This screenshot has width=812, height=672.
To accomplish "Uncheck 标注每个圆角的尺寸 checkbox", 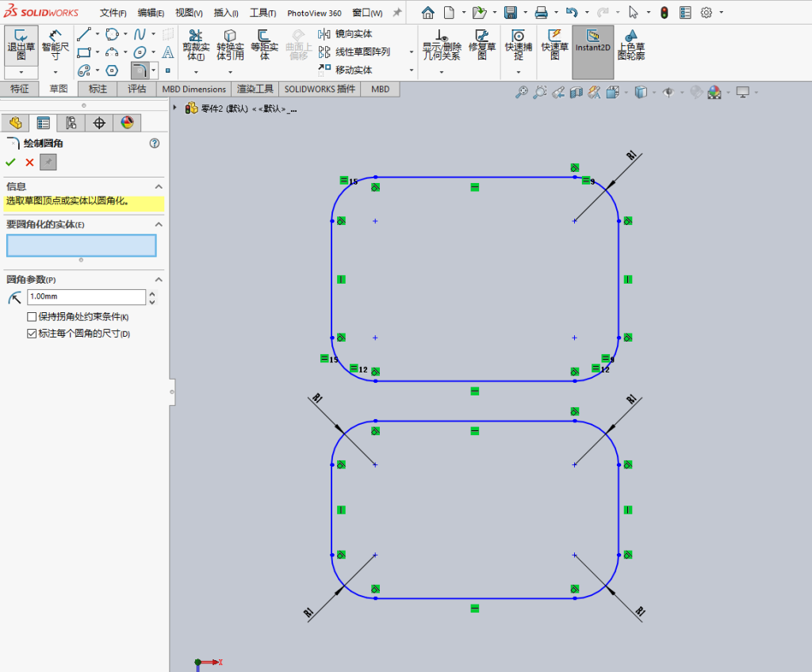I will (32, 334).
